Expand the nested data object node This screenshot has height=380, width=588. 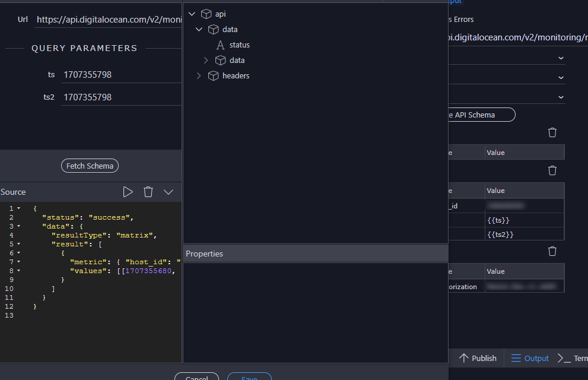(206, 60)
